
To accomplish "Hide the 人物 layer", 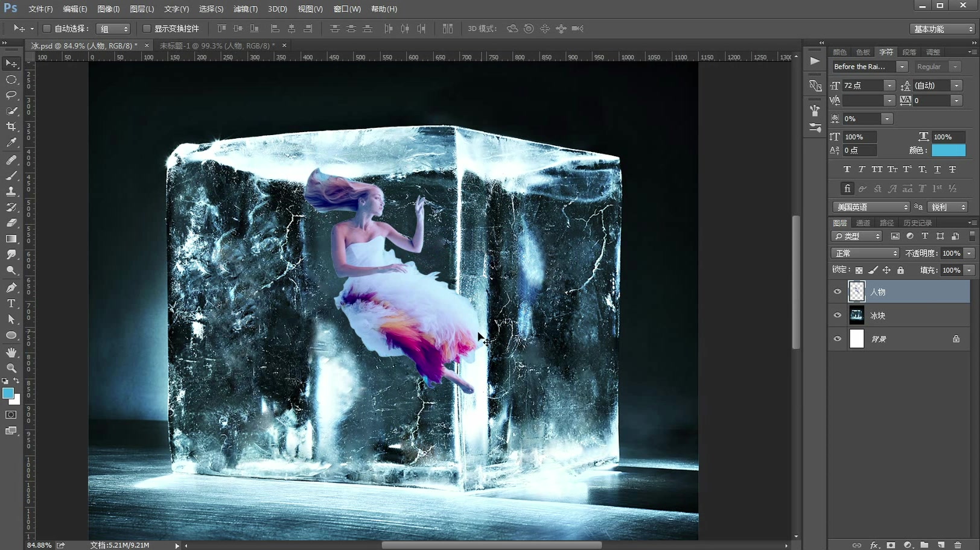I will click(838, 292).
